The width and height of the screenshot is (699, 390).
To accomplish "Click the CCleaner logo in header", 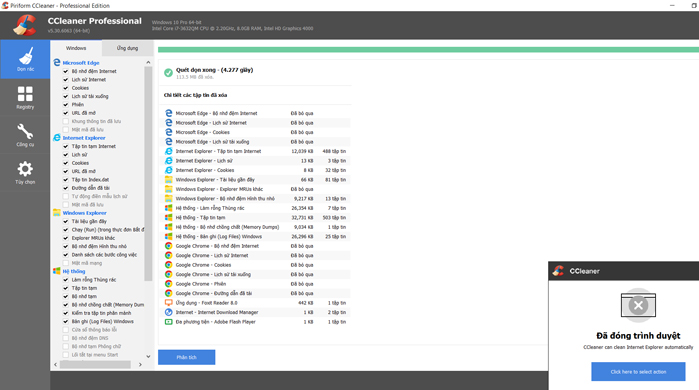I will pyautogui.click(x=25, y=25).
